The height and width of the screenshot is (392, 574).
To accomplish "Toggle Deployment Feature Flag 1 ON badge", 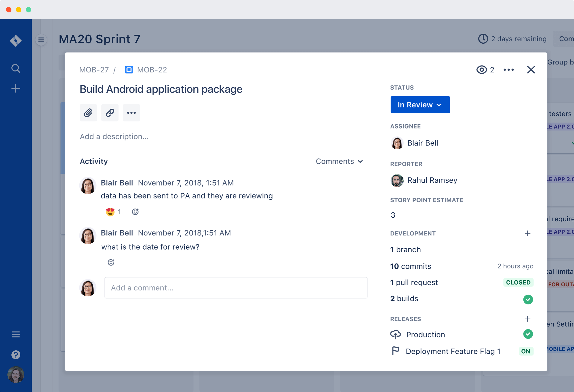I will click(526, 351).
